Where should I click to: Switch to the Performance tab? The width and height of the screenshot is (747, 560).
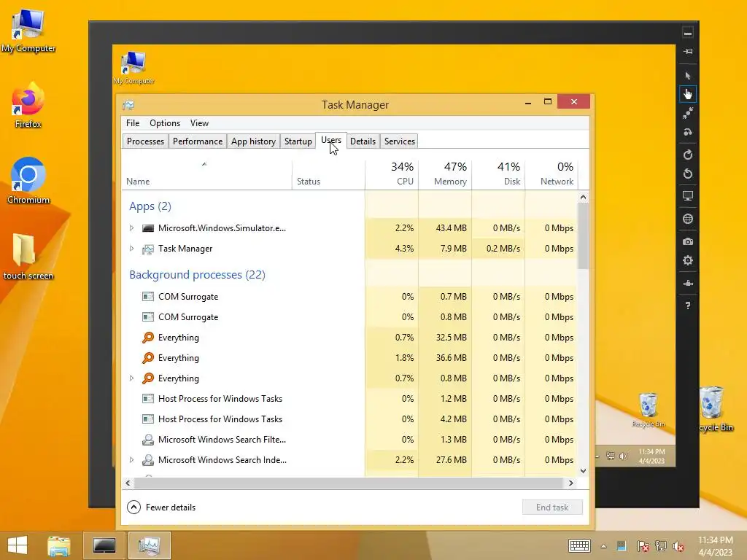[197, 141]
